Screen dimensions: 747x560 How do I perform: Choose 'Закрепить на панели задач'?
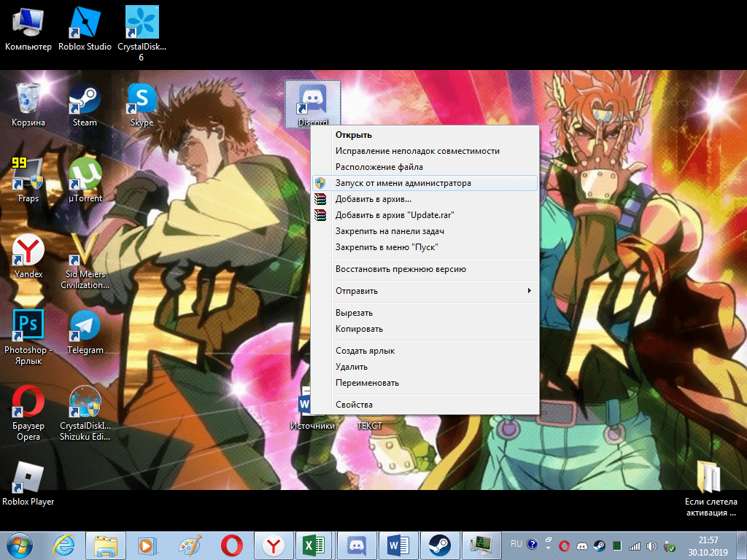[390, 231]
